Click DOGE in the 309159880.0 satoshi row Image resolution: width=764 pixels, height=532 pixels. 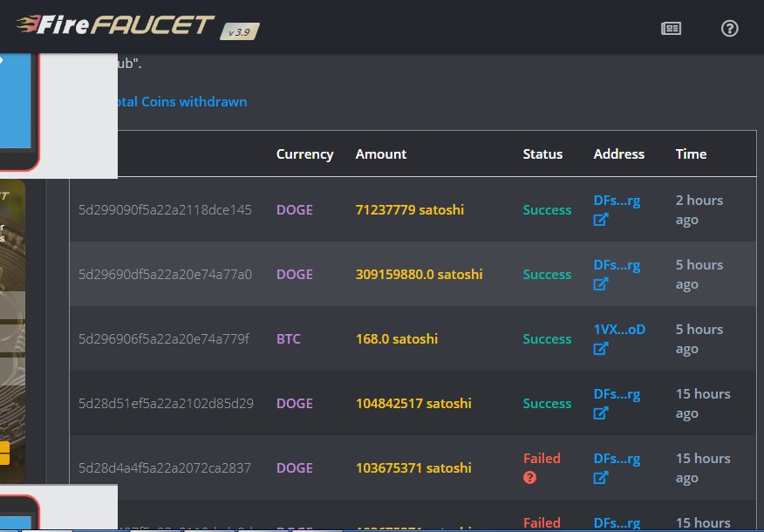point(294,274)
